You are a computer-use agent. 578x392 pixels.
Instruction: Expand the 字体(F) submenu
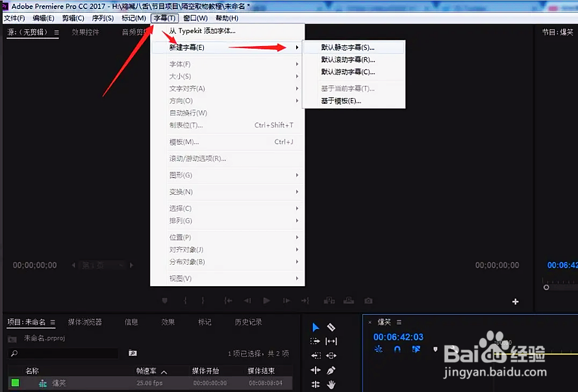[x=227, y=64]
